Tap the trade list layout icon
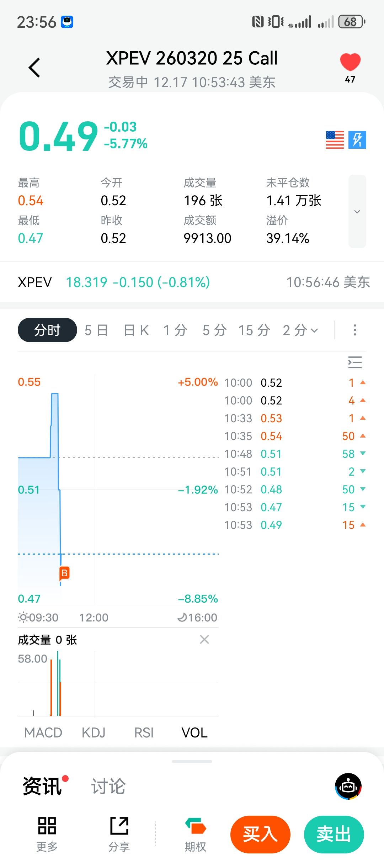Image resolution: width=384 pixels, height=868 pixels. coord(354,362)
